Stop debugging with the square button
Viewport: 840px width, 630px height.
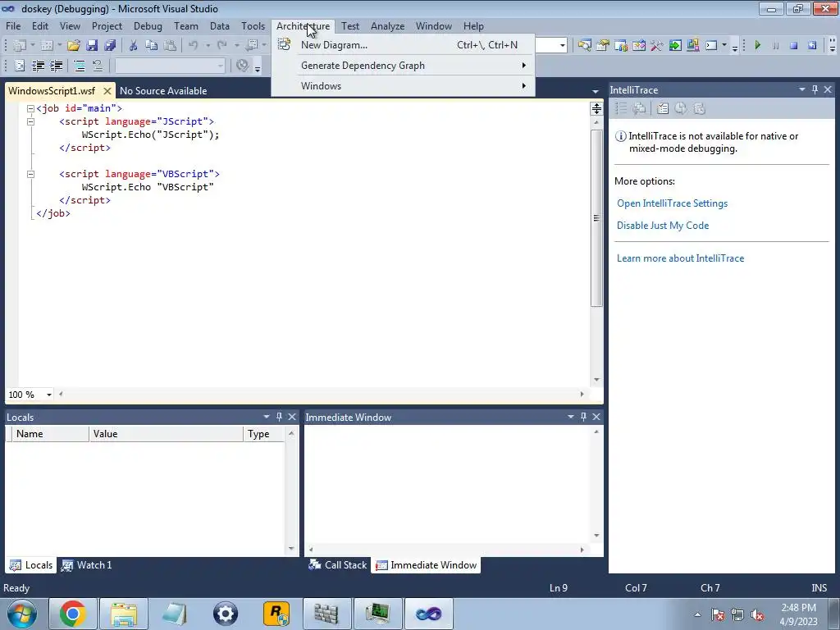794,46
